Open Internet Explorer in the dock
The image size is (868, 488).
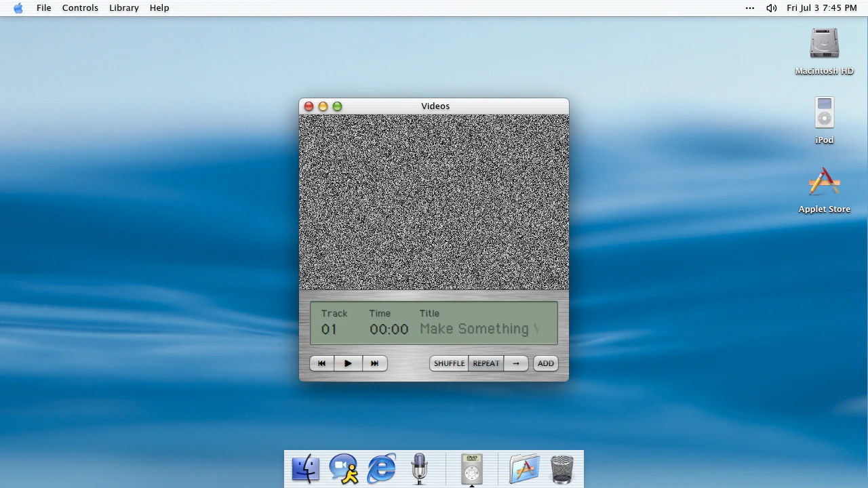point(382,468)
